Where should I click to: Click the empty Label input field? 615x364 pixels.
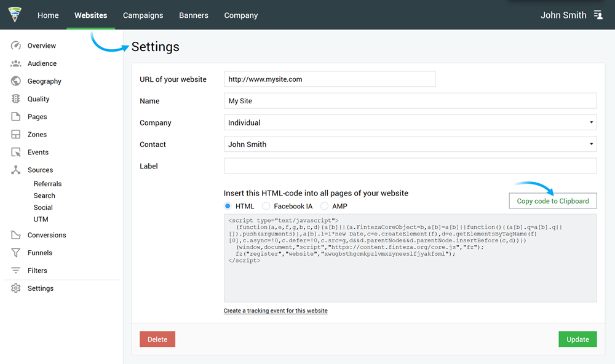[410, 166]
